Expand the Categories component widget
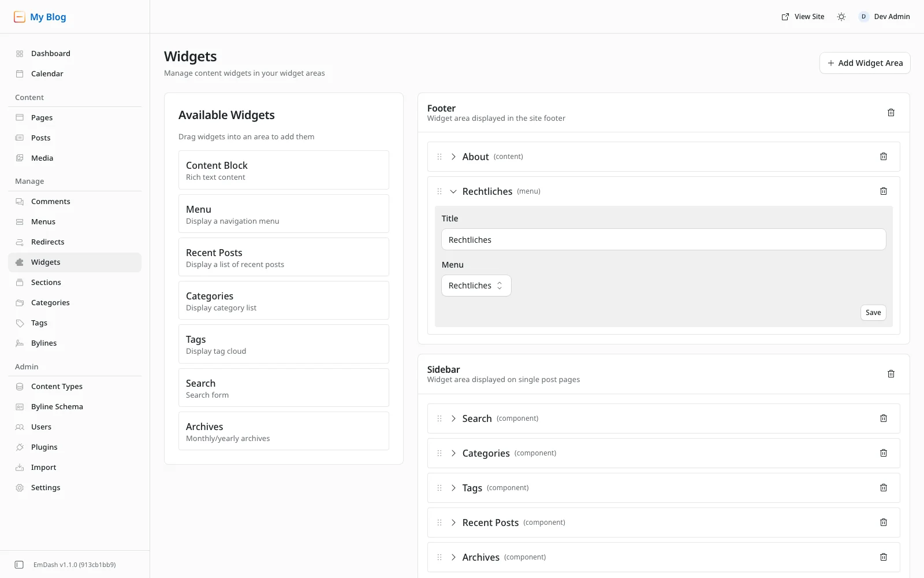The height and width of the screenshot is (578, 924). (x=453, y=453)
